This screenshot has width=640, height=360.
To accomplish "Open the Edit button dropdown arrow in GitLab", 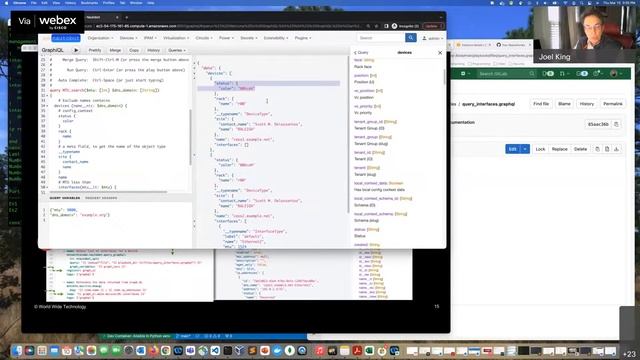I will [525, 149].
